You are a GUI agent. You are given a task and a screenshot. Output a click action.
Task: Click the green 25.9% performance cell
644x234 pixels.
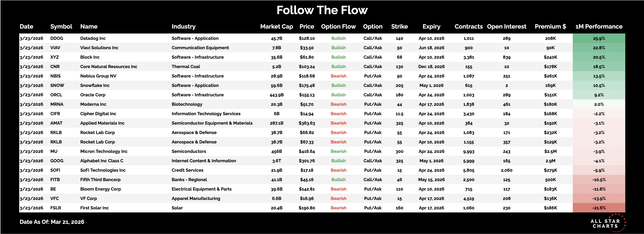[x=599, y=38]
